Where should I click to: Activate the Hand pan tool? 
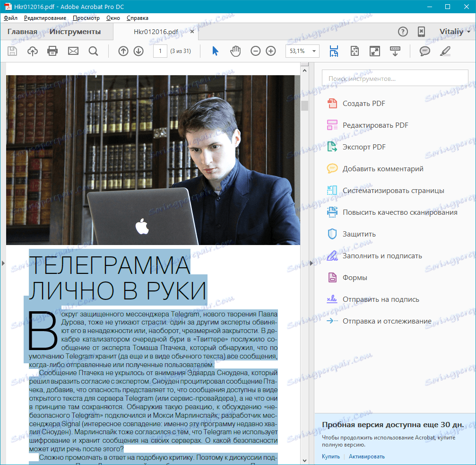point(235,51)
